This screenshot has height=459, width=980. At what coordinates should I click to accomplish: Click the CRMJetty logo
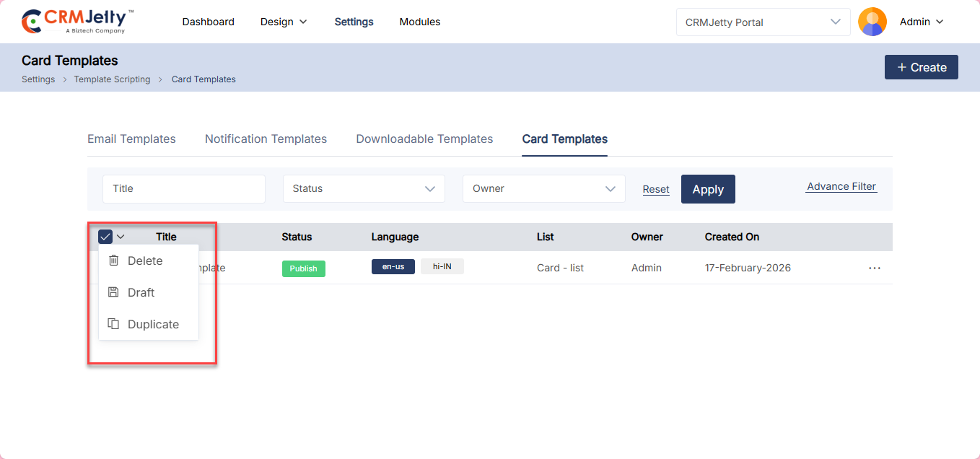click(x=77, y=22)
